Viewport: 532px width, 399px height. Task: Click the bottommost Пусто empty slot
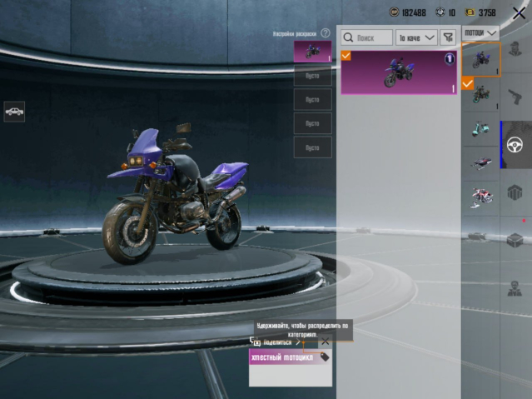point(312,147)
